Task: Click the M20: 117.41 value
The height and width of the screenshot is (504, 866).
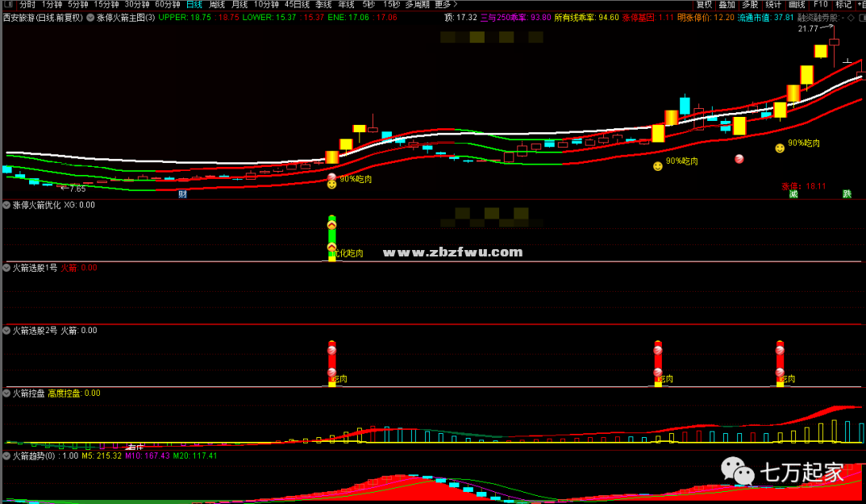Action: [x=195, y=456]
